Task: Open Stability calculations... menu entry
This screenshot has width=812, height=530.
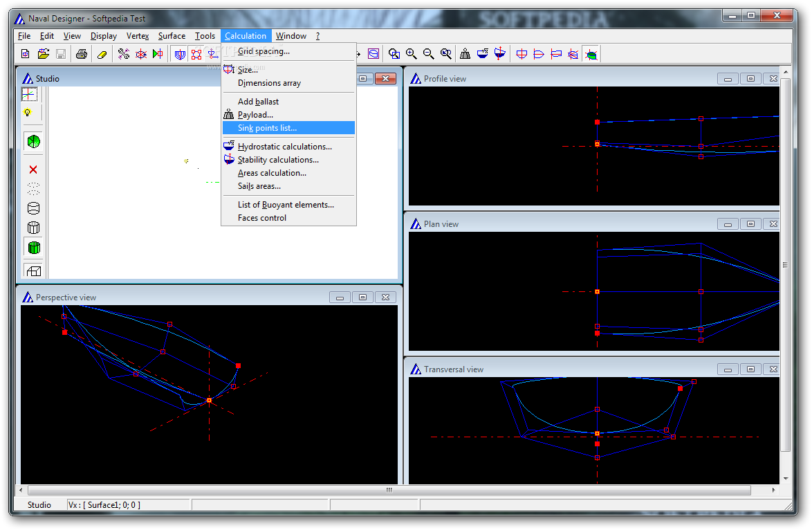Action: pyautogui.click(x=288, y=160)
